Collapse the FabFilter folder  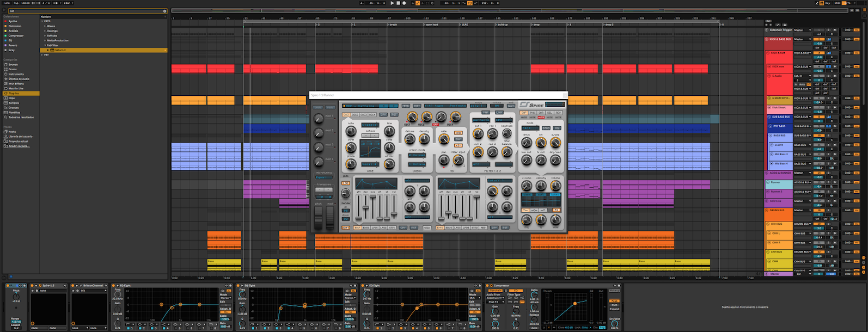45,45
